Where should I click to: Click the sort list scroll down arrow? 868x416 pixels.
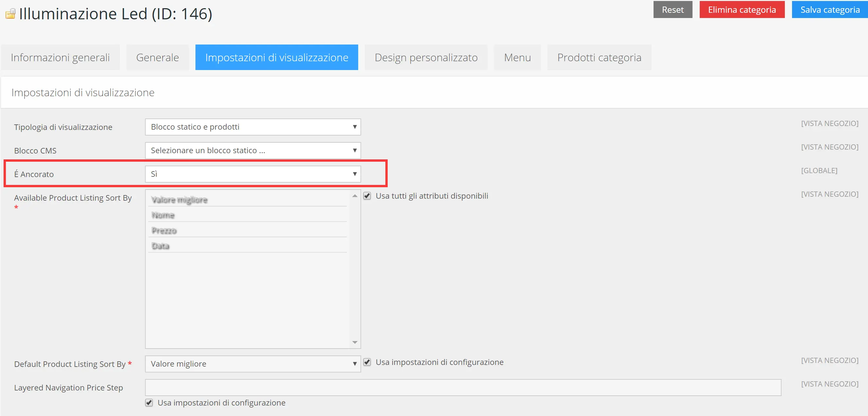pyautogui.click(x=355, y=342)
